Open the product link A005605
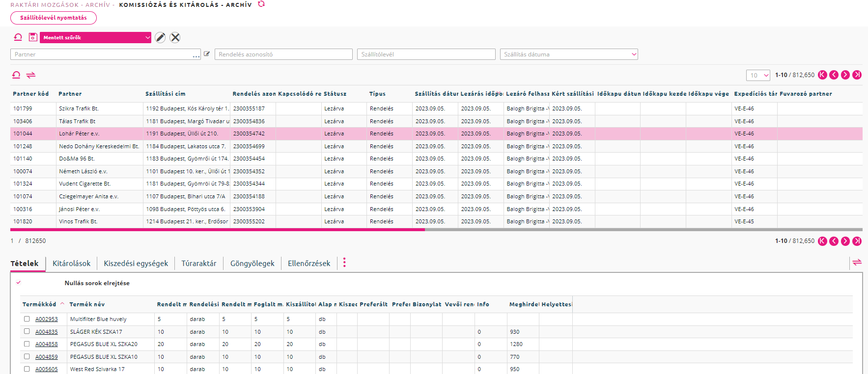 tap(47, 369)
